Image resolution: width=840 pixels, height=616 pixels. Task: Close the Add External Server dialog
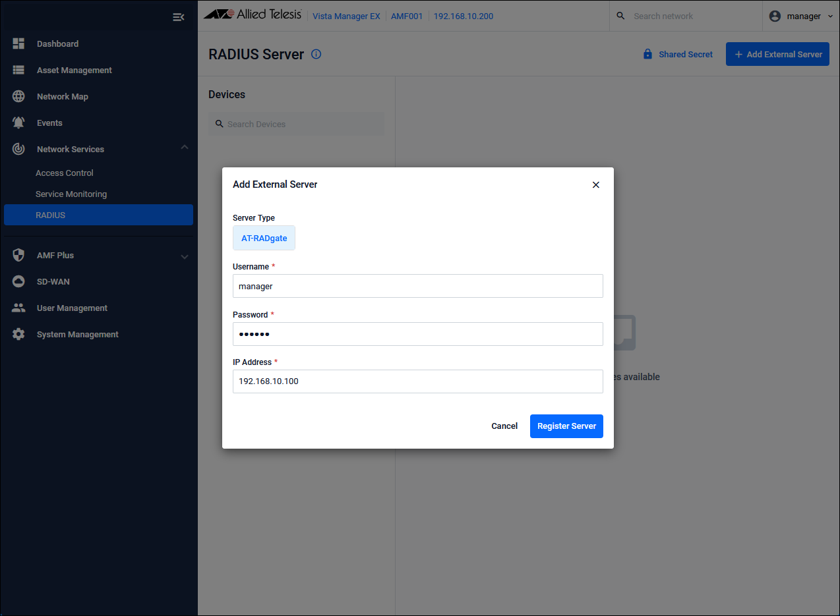pyautogui.click(x=595, y=184)
